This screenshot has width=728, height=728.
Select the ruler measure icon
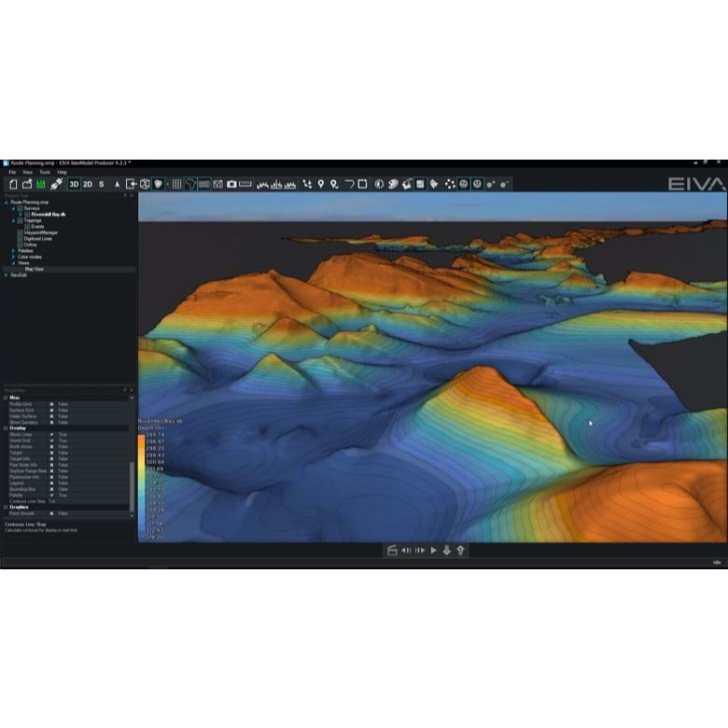click(x=245, y=184)
